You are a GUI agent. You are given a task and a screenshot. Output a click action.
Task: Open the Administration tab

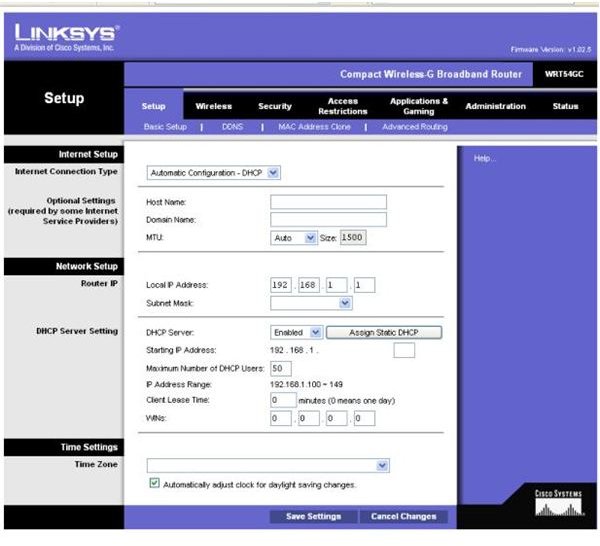tap(496, 106)
